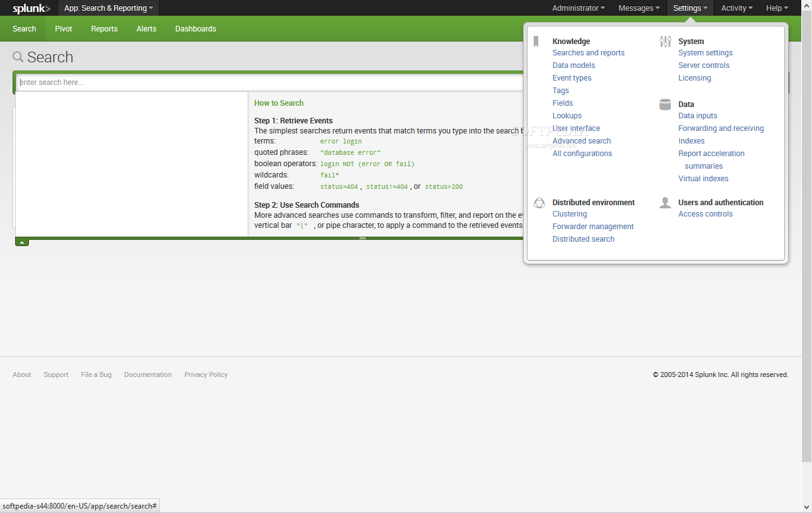Click the Step 2: Use Search Commands heading
The width and height of the screenshot is (812, 513).
point(307,205)
